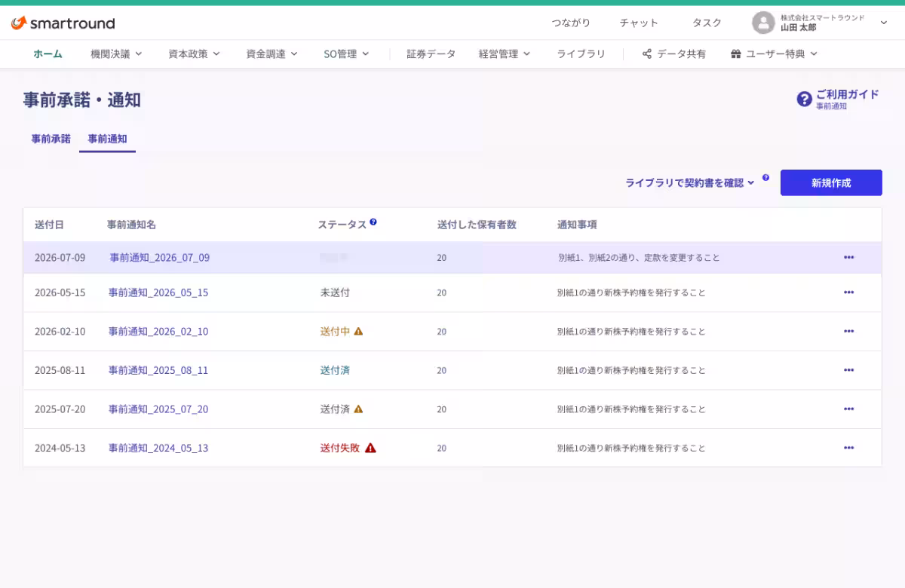Expand the ユーザー特典 menu
Image resolution: width=905 pixels, height=588 pixels.
(x=774, y=54)
